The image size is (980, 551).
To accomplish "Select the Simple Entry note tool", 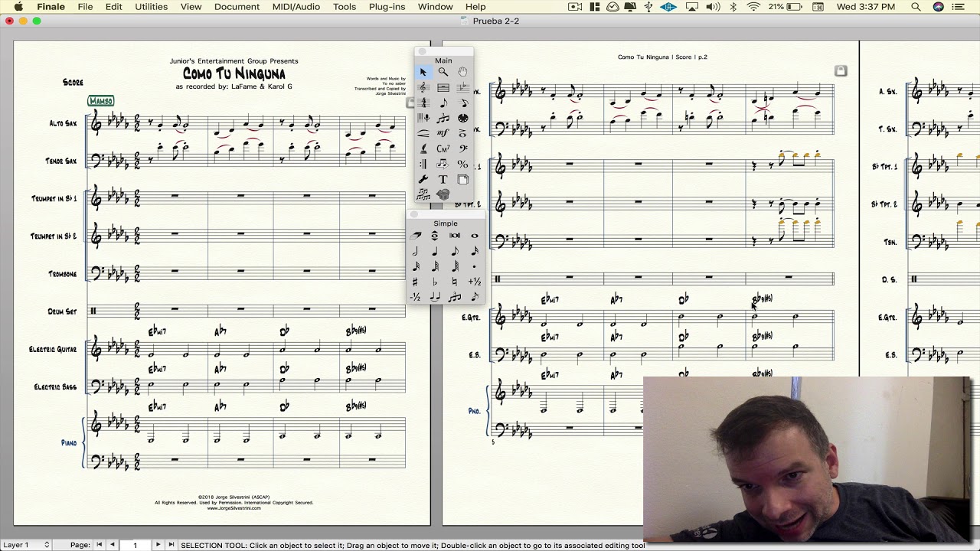I will click(443, 103).
